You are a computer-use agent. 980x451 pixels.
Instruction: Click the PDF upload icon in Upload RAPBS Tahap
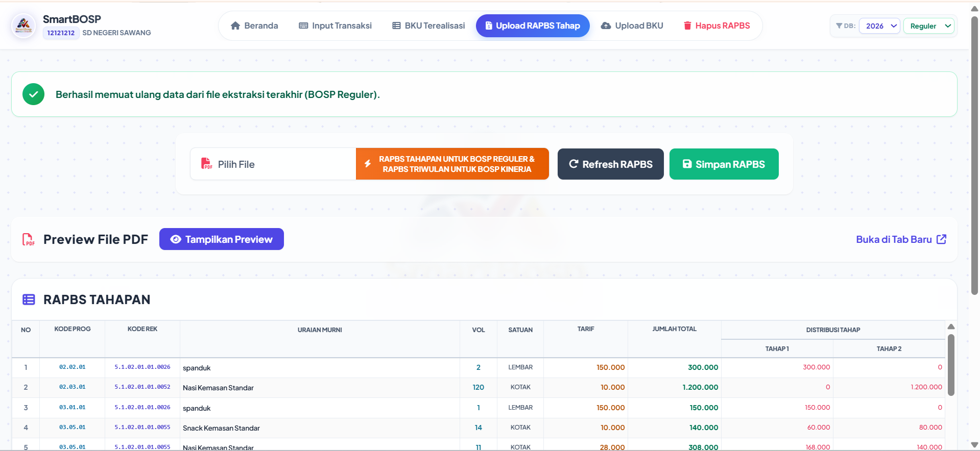click(x=489, y=26)
